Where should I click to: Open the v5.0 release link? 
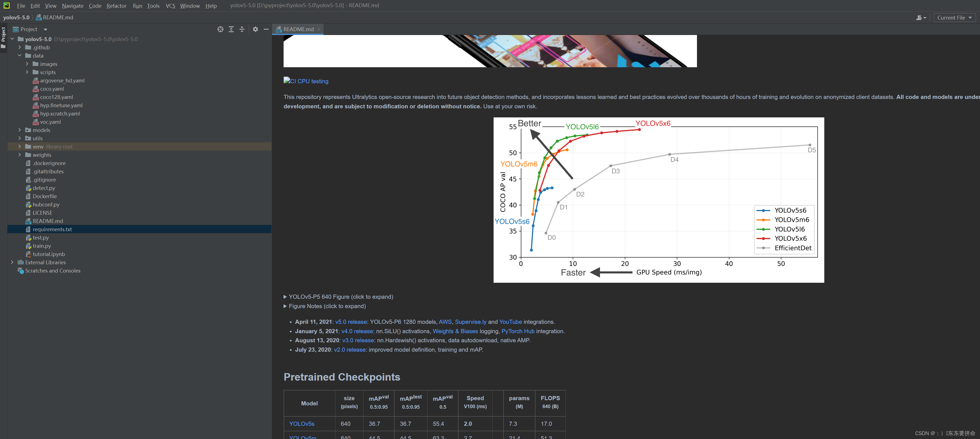click(x=351, y=322)
